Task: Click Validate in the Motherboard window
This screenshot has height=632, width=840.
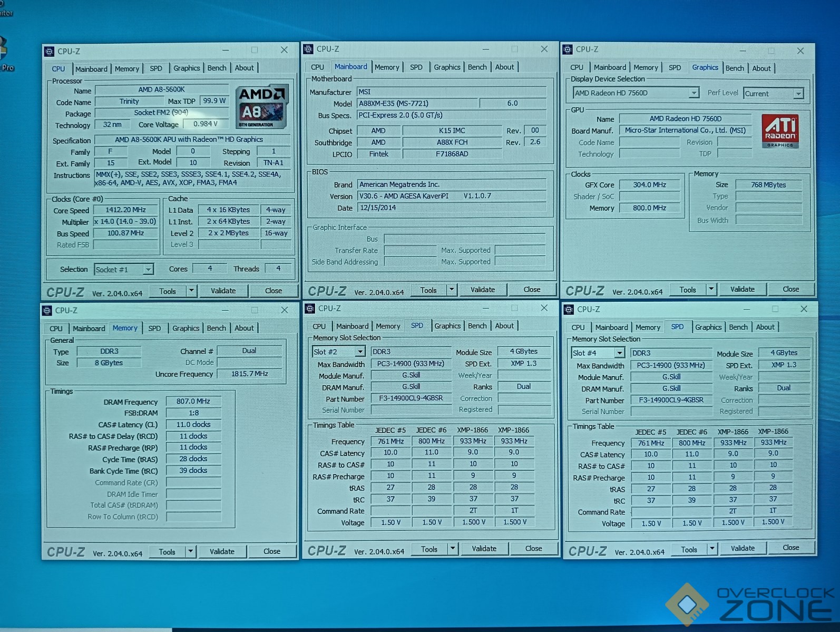Action: tap(483, 290)
